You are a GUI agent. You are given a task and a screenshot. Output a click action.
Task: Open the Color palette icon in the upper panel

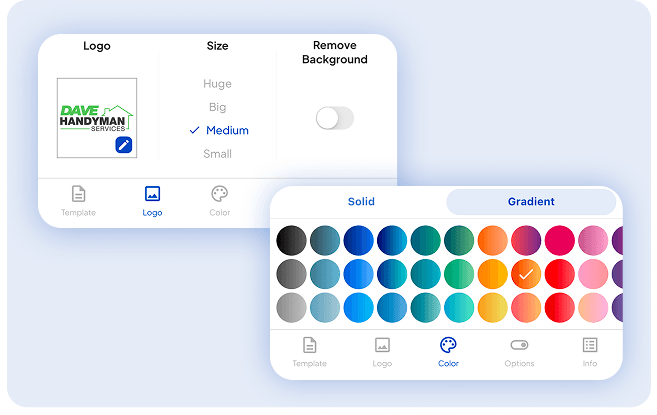[x=220, y=194]
